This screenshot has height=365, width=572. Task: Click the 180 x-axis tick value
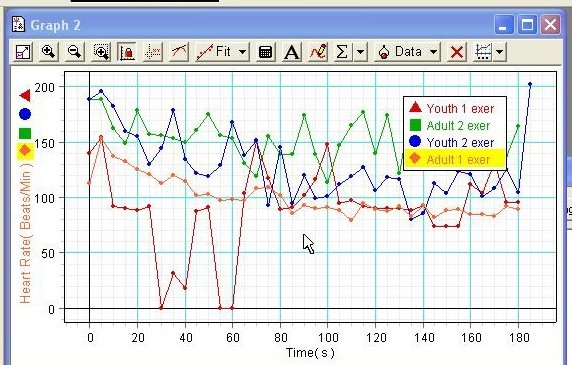tap(519, 337)
